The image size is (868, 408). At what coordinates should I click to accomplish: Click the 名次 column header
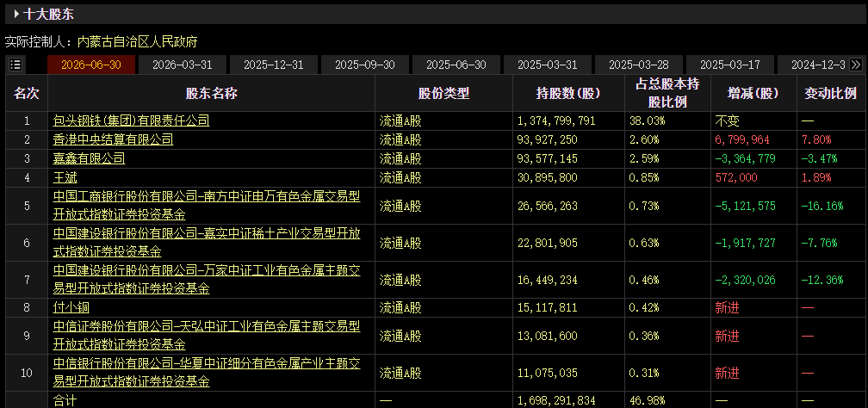click(x=27, y=94)
